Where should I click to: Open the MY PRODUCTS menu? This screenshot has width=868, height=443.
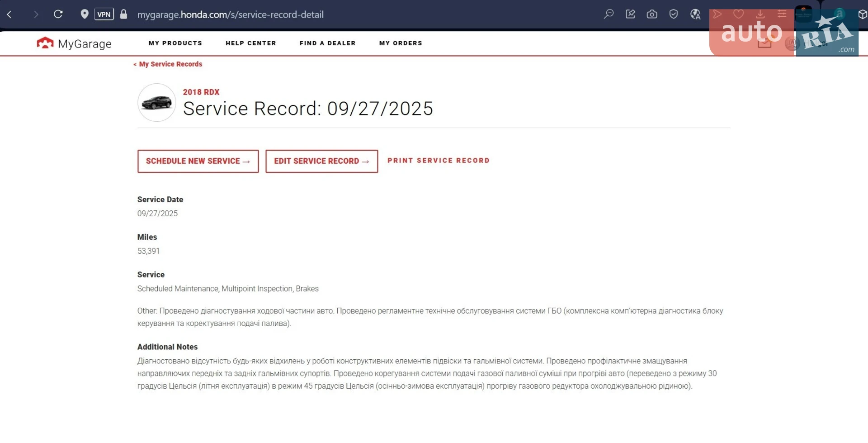[x=175, y=43]
